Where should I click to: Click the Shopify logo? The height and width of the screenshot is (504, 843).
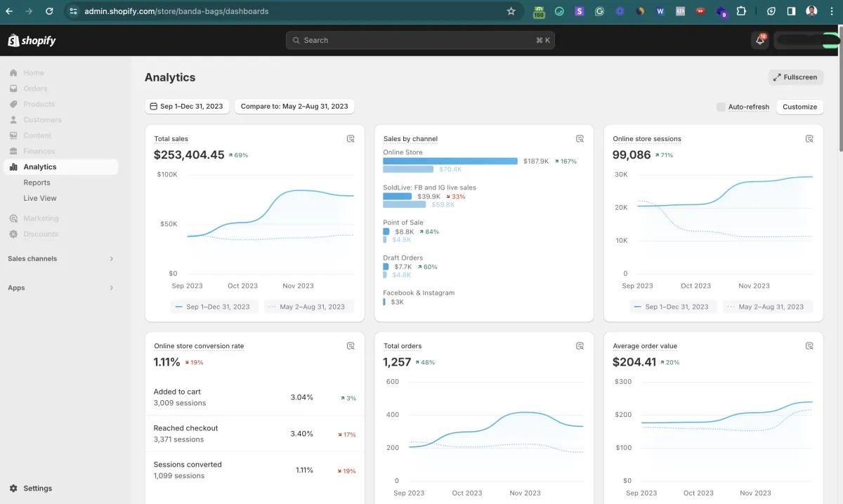point(32,41)
